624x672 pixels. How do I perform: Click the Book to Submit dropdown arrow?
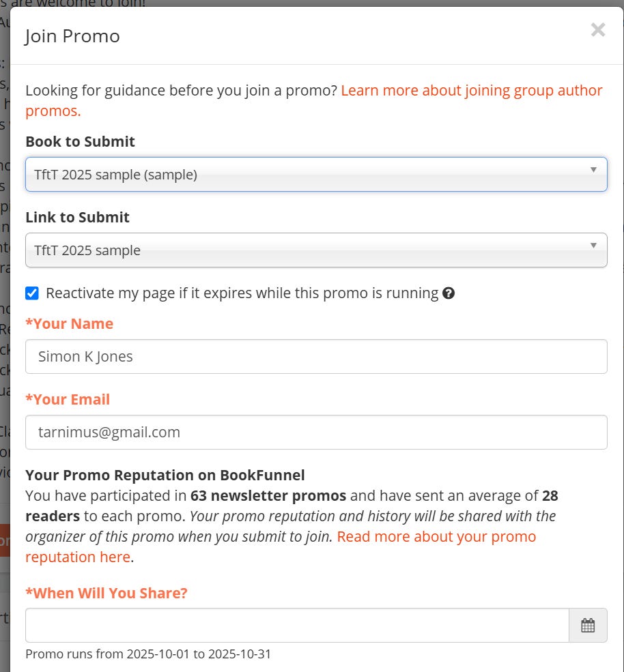pos(593,170)
